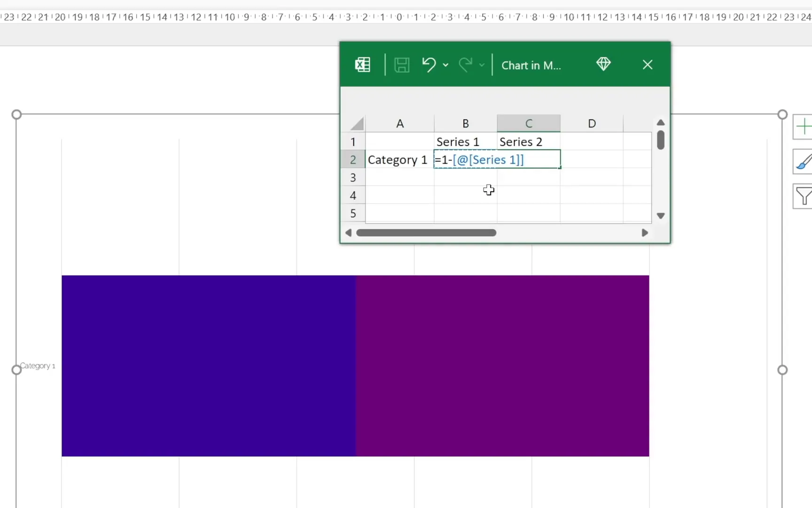
Task: Select column A header
Action: pos(400,124)
